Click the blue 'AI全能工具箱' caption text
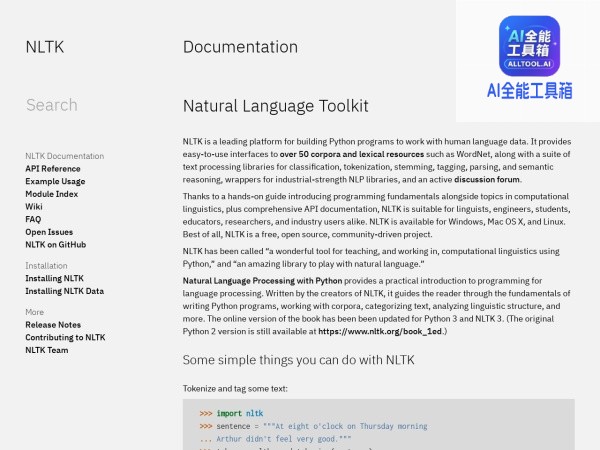Image resolution: width=600 pixels, height=450 pixels. 530,91
